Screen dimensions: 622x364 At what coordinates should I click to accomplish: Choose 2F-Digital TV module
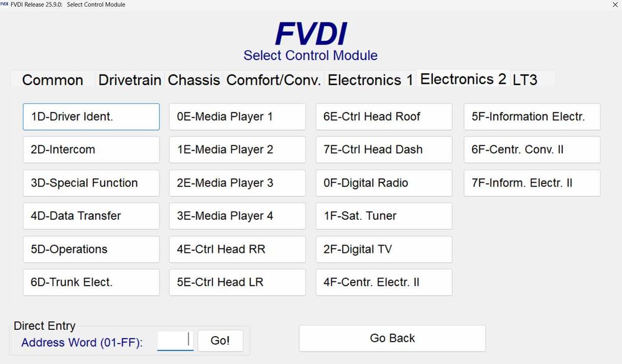384,249
